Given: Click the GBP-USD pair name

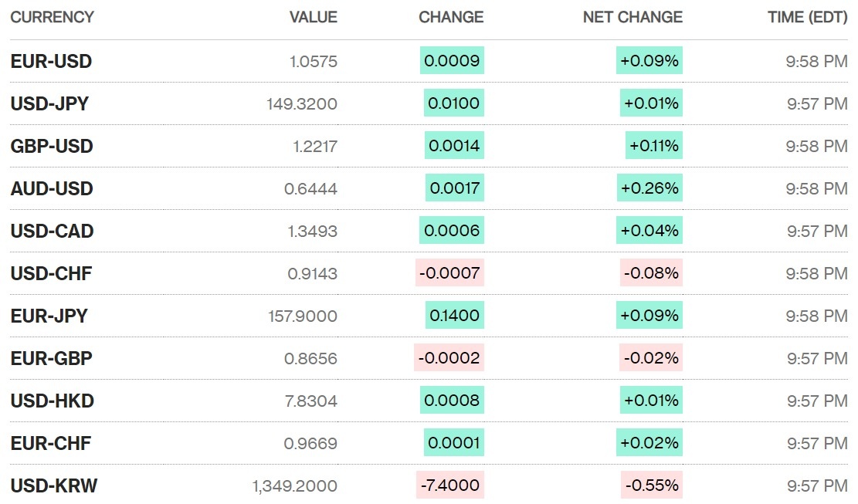Looking at the screenshot, I should coord(52,146).
